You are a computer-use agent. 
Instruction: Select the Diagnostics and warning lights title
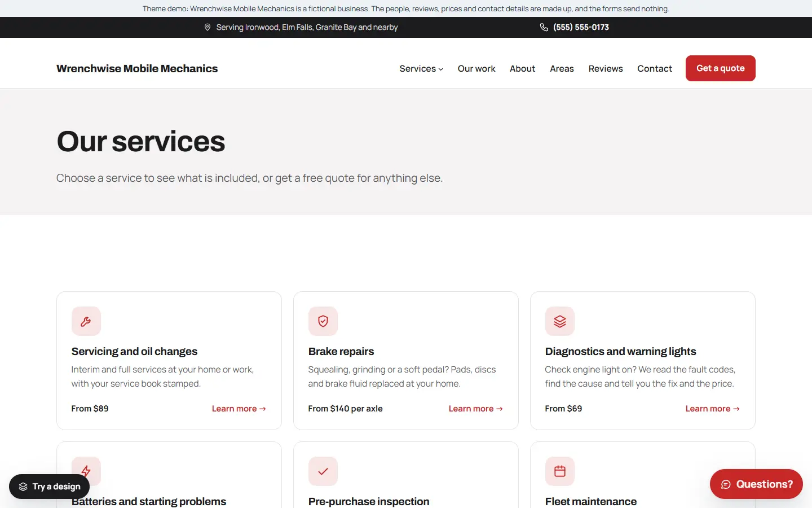coord(621,352)
